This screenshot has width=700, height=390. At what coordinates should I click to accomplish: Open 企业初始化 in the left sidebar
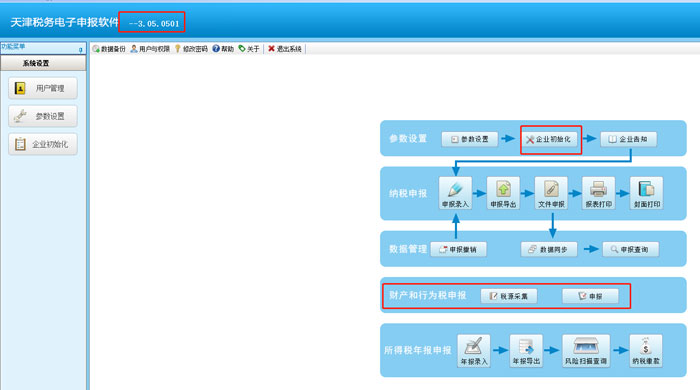[43, 144]
